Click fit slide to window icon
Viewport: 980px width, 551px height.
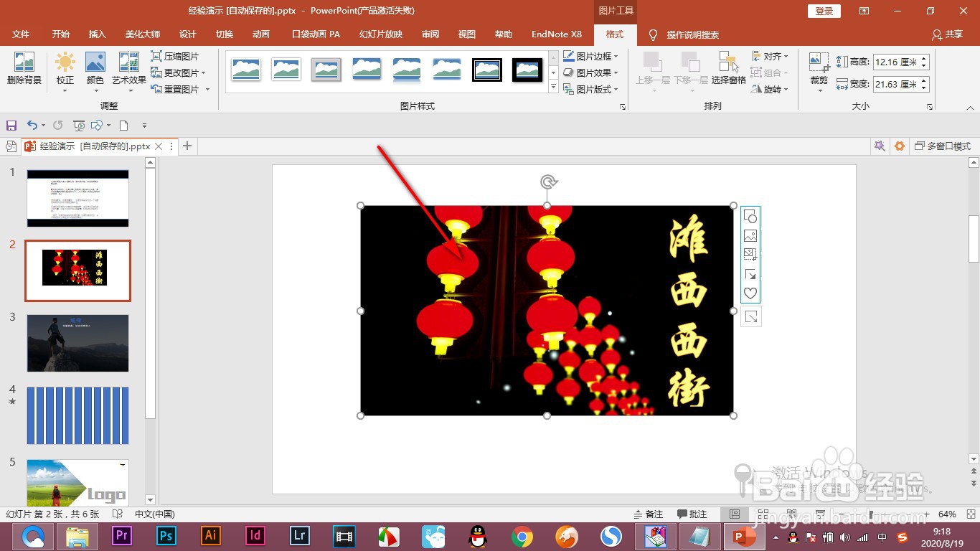(969, 514)
